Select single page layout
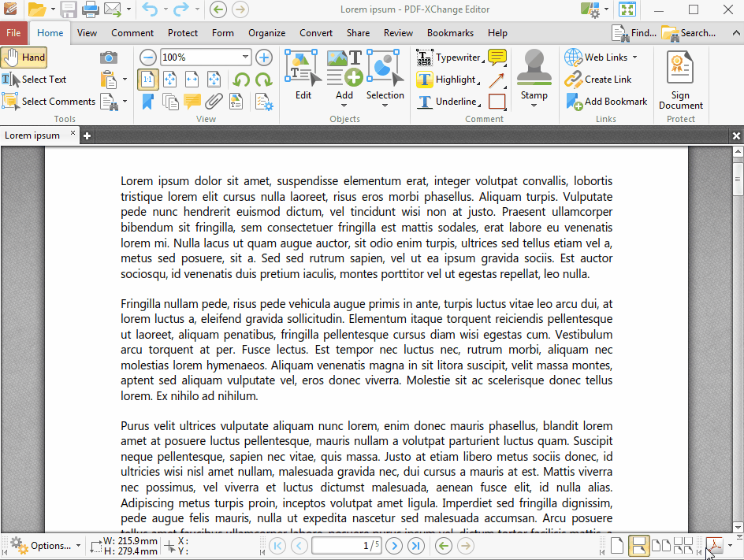The image size is (744, 560). click(x=617, y=546)
